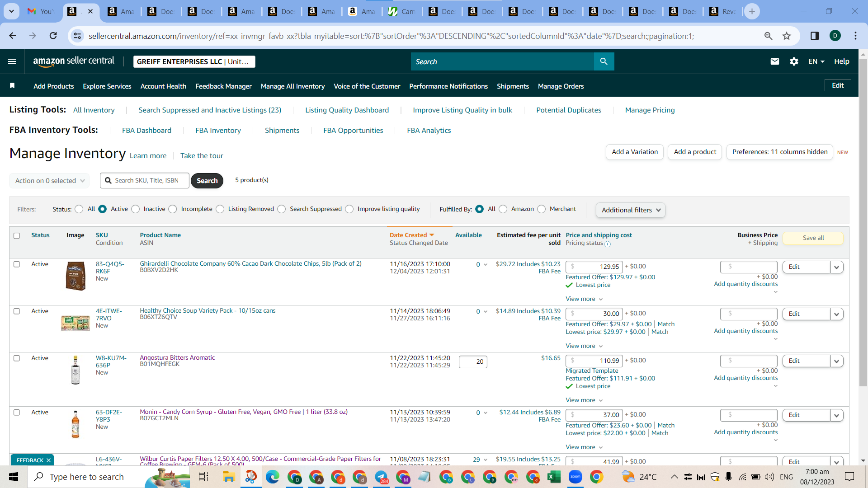Open the FBA Dashboard link
This screenshot has height=488, width=868.
click(x=146, y=131)
